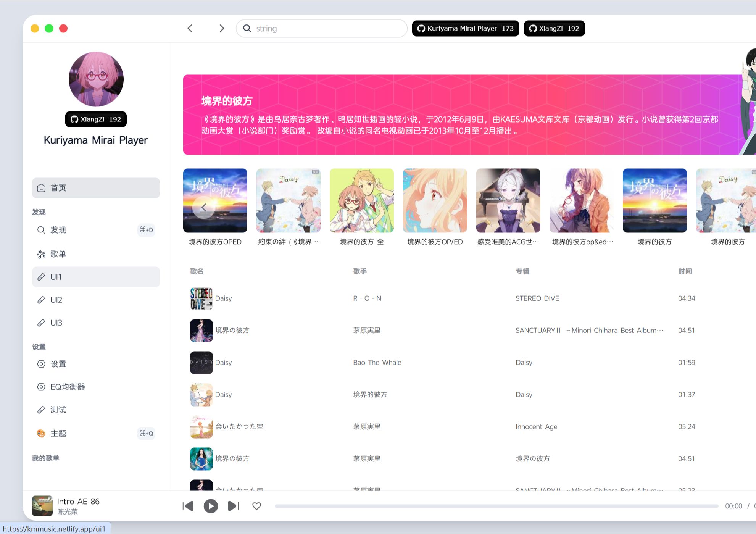Click the ⌘+Q shortcut badge
The image size is (756, 534).
tap(146, 433)
